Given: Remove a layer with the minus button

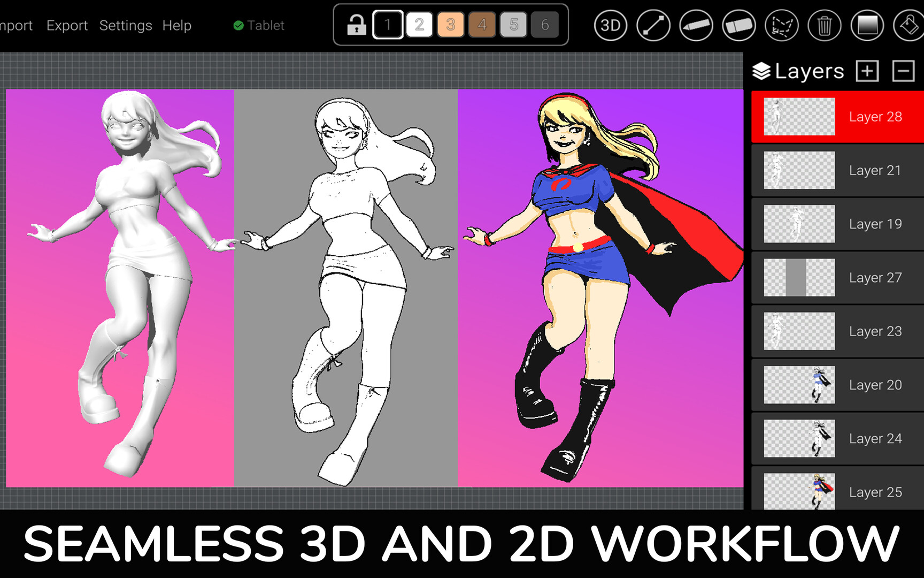Looking at the screenshot, I should click(x=903, y=70).
